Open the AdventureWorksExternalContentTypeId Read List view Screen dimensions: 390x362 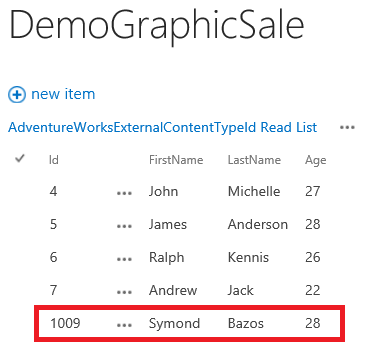point(162,127)
